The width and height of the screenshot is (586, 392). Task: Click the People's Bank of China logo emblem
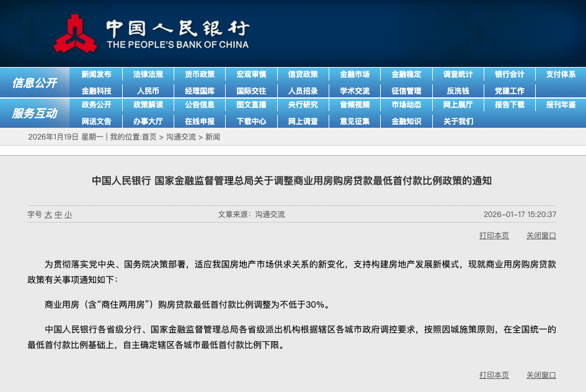[x=76, y=34]
